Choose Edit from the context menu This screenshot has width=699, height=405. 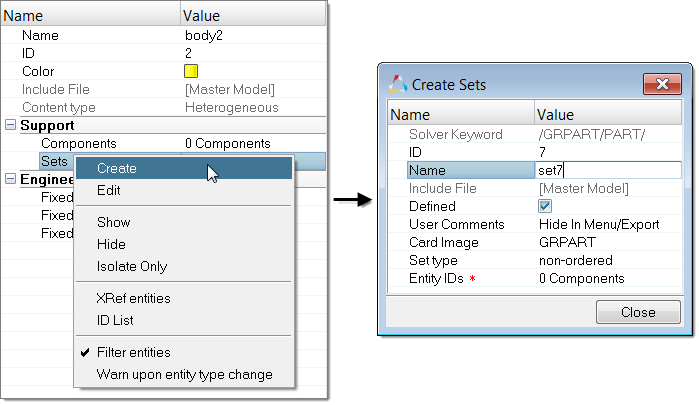tap(109, 190)
